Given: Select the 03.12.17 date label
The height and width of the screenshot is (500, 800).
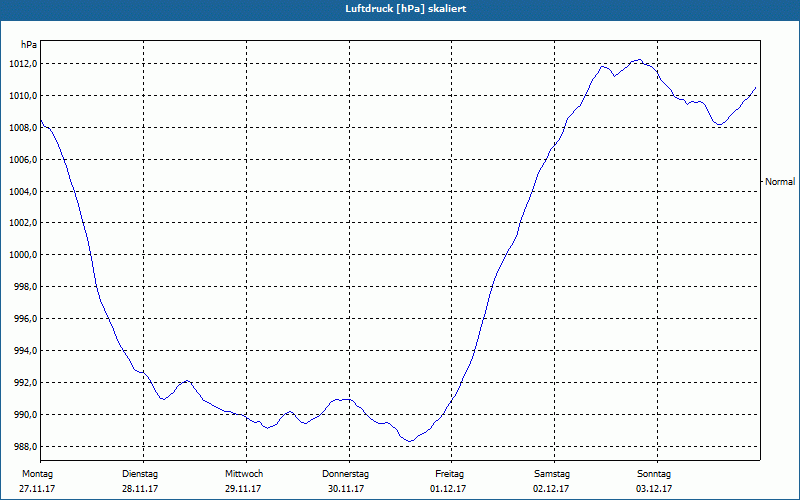Looking at the screenshot, I should [x=654, y=489].
